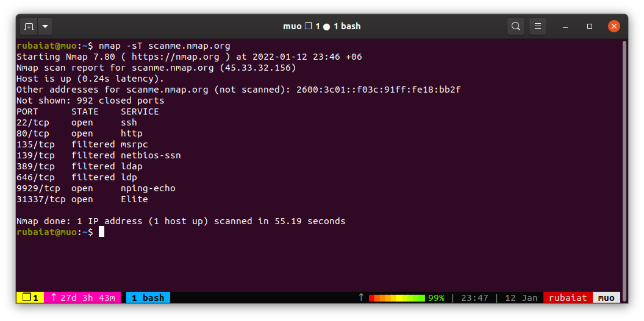Click the 12 Jan date in status bar

click(x=521, y=298)
